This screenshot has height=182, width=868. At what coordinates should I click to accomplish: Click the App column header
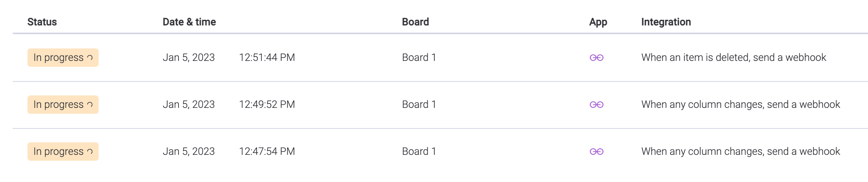598,22
